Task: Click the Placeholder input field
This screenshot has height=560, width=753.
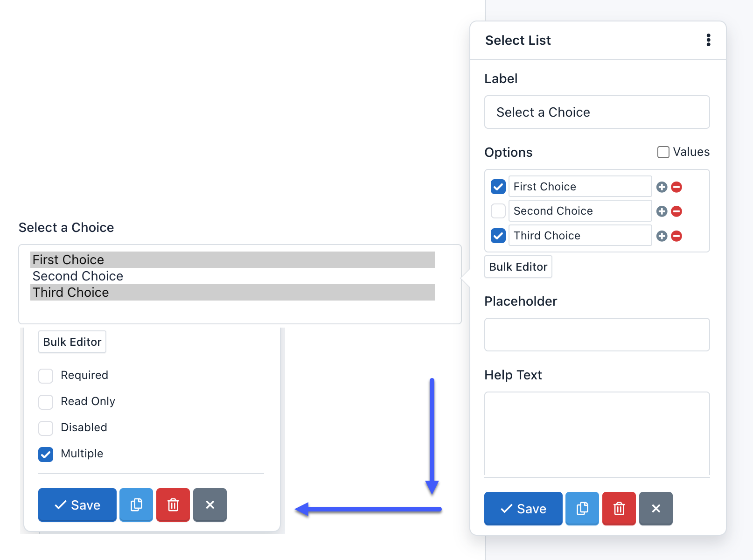Action: (x=597, y=335)
